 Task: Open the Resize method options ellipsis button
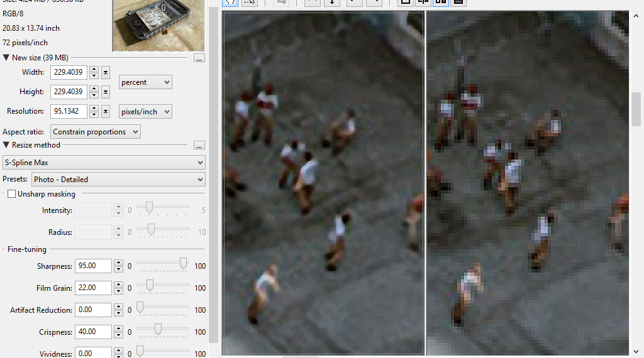[199, 146]
